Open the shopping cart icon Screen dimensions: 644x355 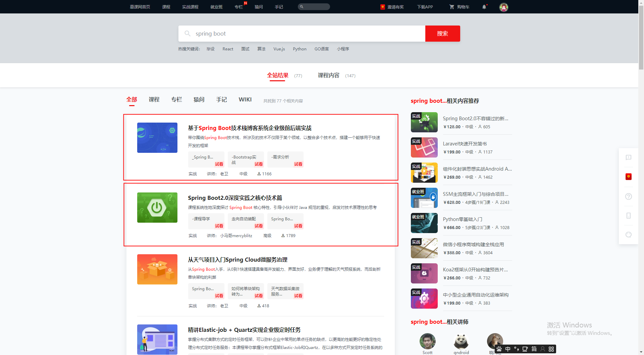(452, 7)
